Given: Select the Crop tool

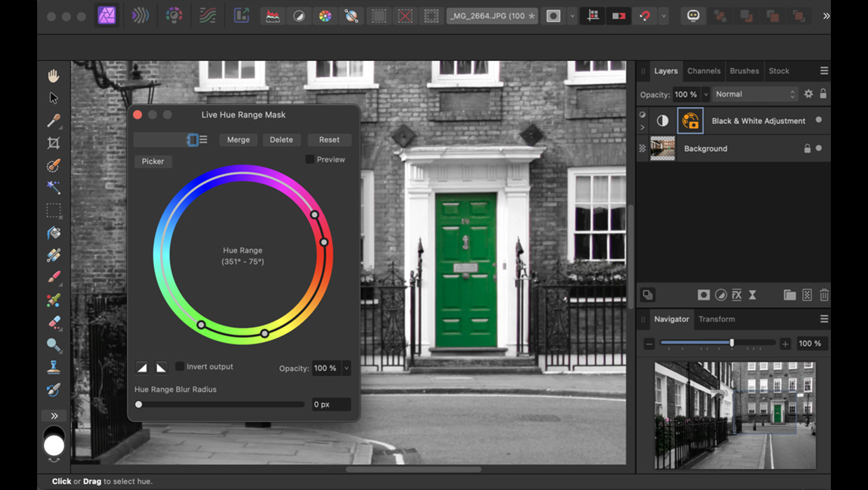Looking at the screenshot, I should (x=53, y=143).
